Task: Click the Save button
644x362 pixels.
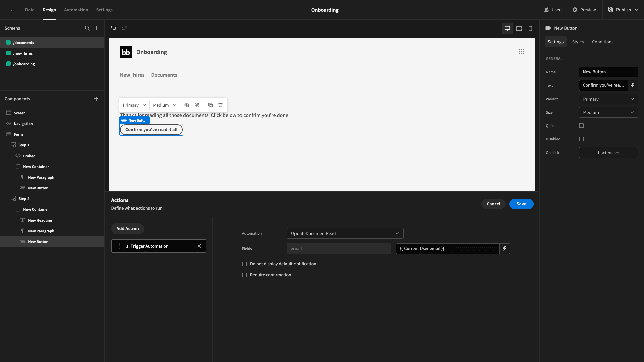Action: coord(521,204)
